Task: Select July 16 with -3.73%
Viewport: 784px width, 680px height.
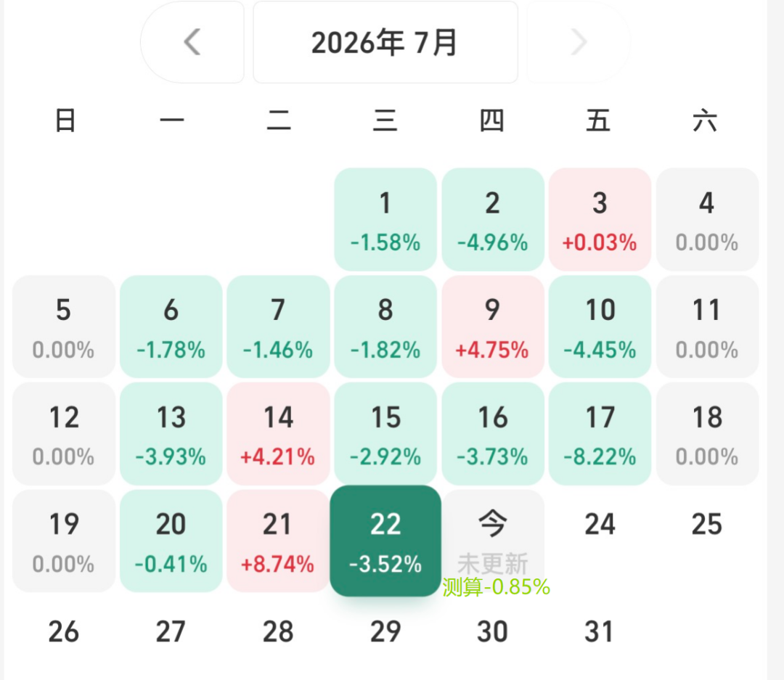Action: pos(493,434)
